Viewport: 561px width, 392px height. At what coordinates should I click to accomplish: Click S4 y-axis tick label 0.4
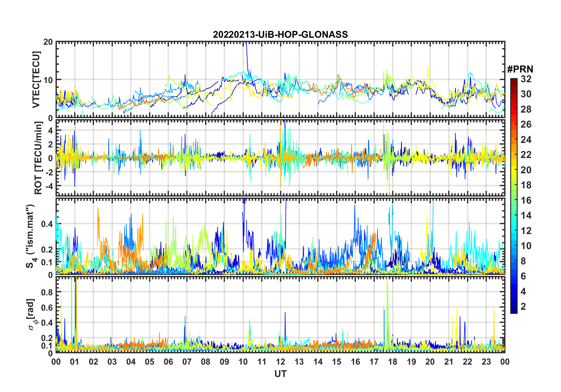[47, 224]
